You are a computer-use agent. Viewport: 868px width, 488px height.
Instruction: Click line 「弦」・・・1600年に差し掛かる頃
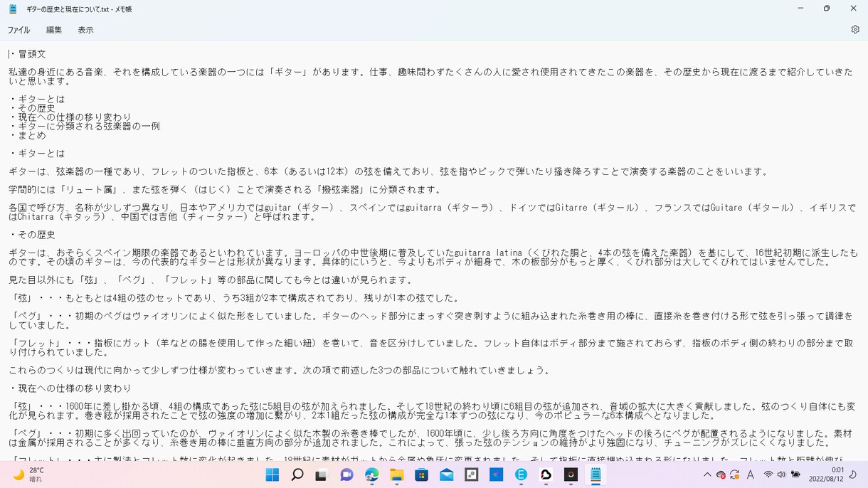[432, 411]
